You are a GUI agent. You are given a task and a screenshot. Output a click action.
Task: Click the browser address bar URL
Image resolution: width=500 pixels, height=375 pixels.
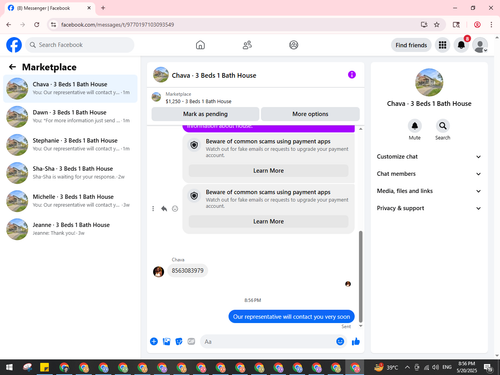tap(117, 25)
